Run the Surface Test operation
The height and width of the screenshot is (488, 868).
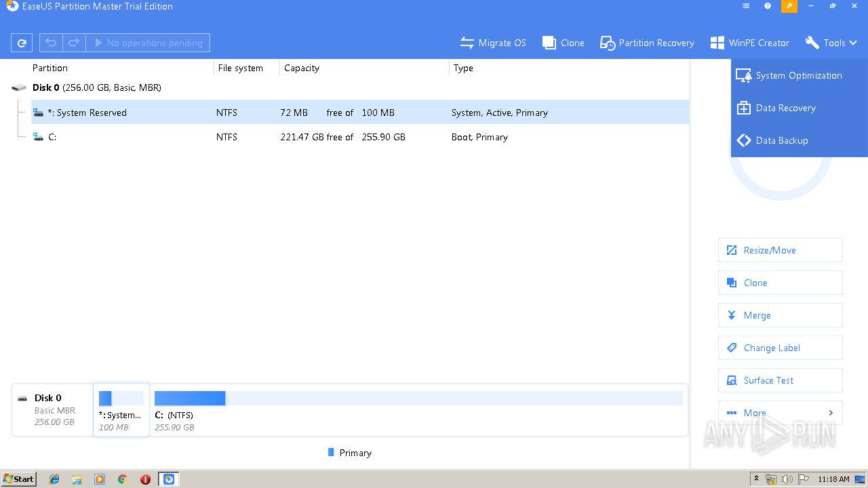coord(781,380)
